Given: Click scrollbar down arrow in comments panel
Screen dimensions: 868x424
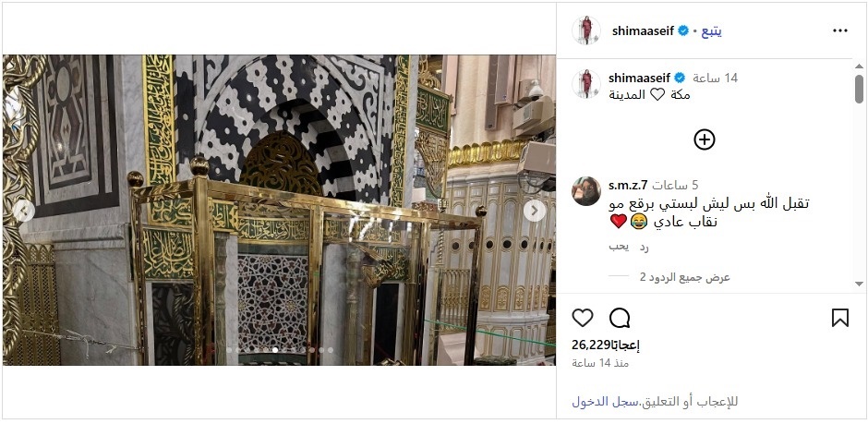Looking at the screenshot, I should pos(859,284).
